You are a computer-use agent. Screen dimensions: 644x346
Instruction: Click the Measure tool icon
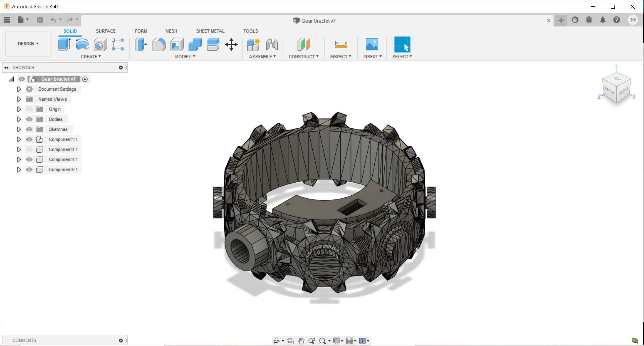click(341, 44)
